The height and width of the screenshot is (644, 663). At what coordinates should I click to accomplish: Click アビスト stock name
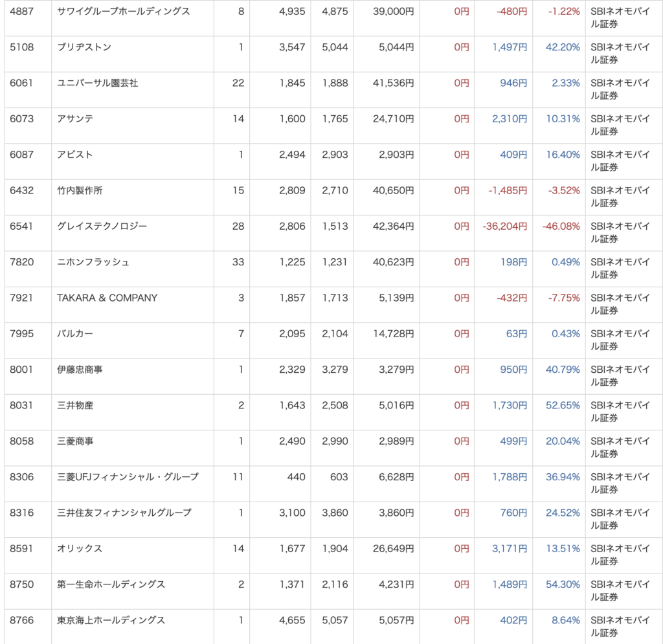75,155
